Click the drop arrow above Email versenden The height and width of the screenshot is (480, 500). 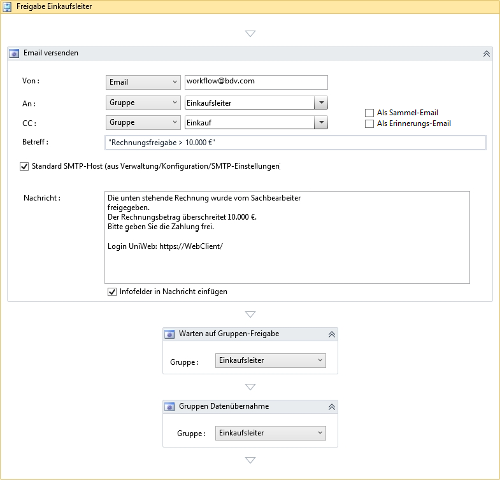[250, 33]
